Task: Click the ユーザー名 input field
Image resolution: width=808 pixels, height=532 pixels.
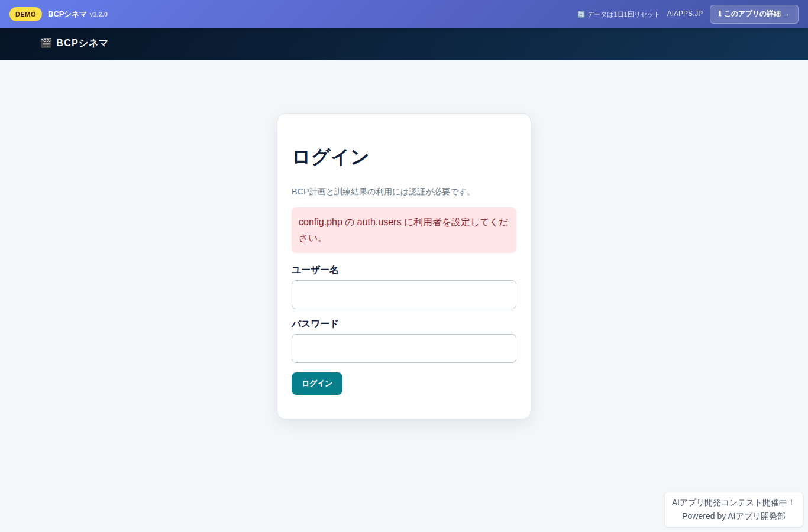Action: [x=404, y=294]
